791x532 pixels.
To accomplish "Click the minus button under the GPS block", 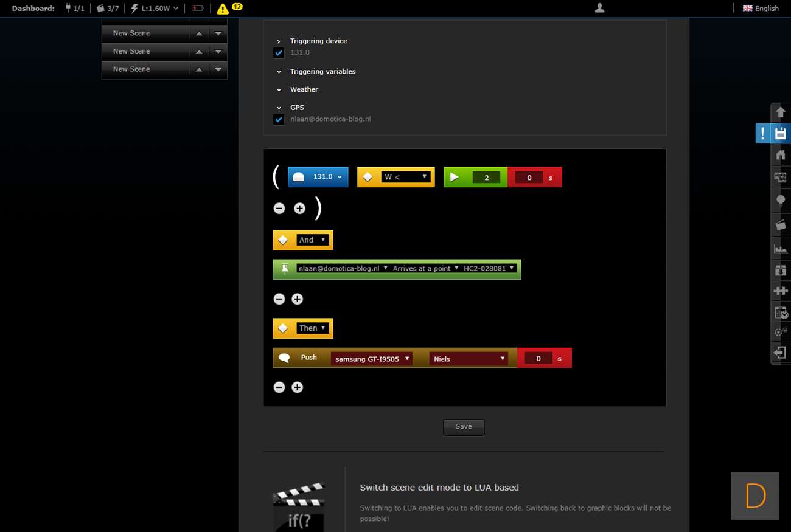I will coord(279,299).
